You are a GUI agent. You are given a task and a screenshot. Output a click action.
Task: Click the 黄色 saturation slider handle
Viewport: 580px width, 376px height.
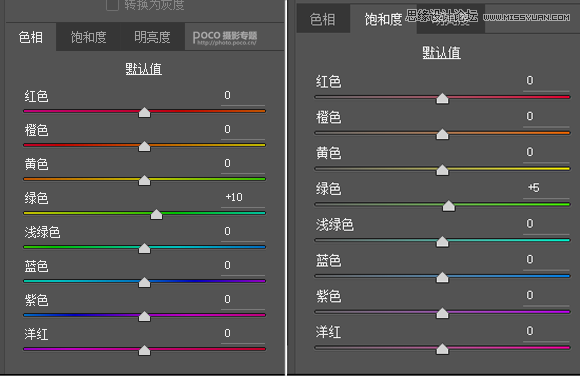tap(442, 170)
